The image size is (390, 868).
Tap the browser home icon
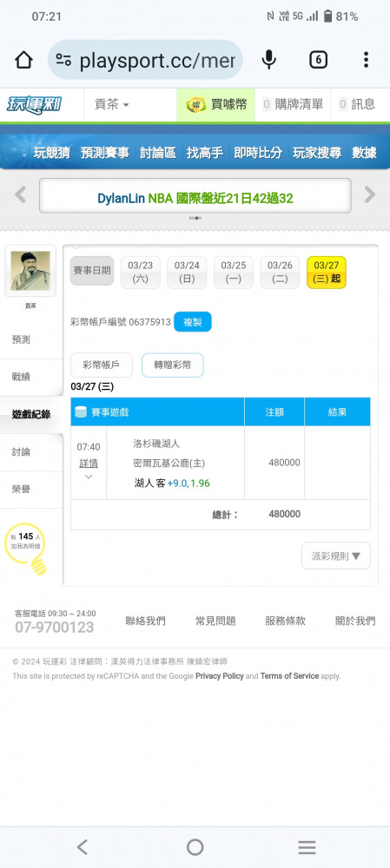[23, 60]
